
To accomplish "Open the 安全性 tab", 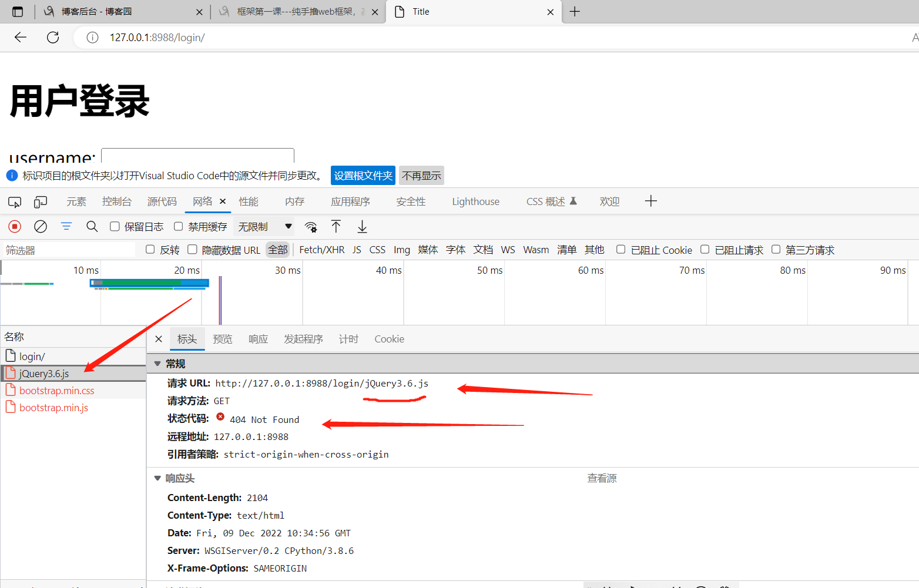I will 411,202.
